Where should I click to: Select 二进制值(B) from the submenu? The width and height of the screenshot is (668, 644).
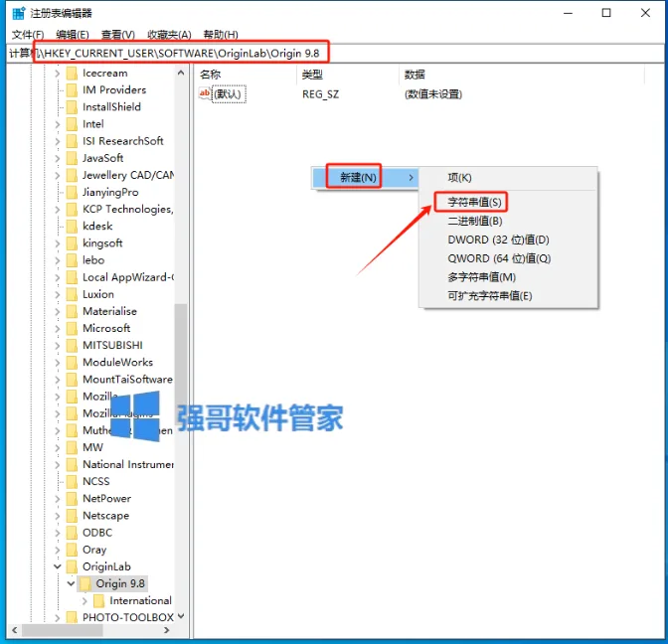tap(474, 221)
